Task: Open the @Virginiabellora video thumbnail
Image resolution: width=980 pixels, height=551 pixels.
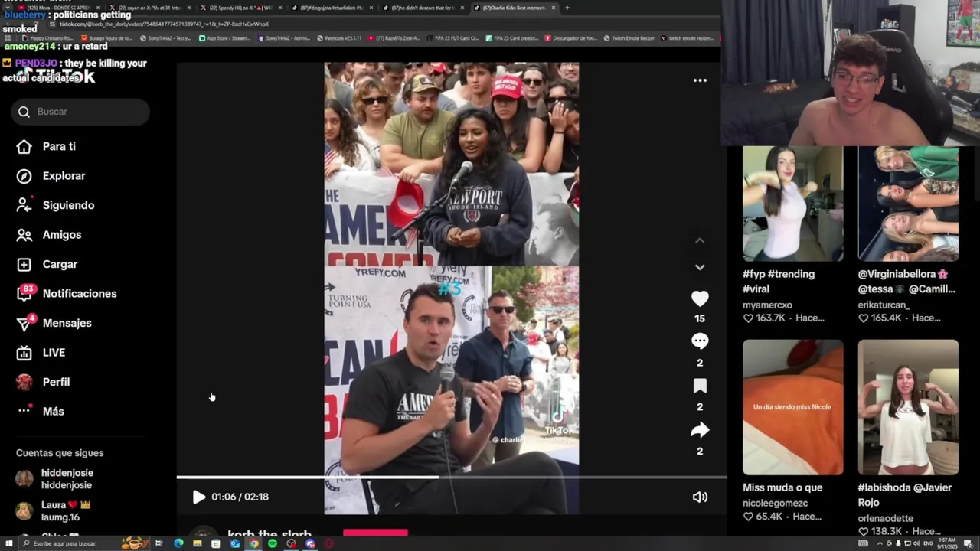Action: (x=908, y=204)
